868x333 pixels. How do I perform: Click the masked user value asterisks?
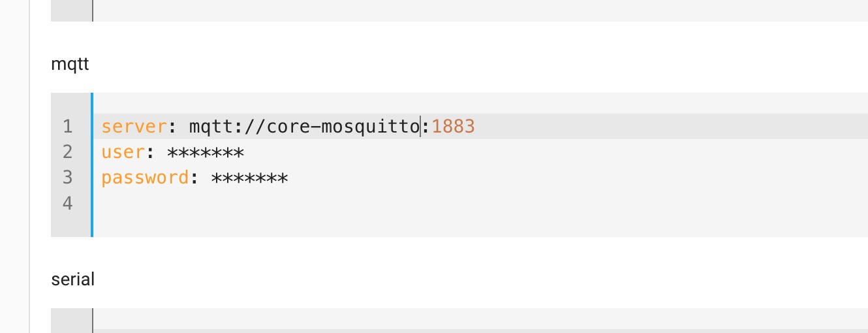[206, 153]
